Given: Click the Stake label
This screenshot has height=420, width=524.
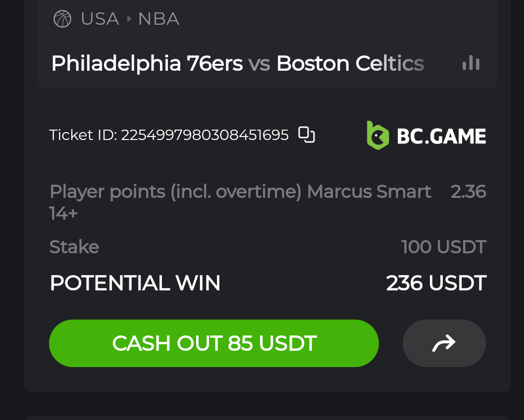Looking at the screenshot, I should point(74,246).
